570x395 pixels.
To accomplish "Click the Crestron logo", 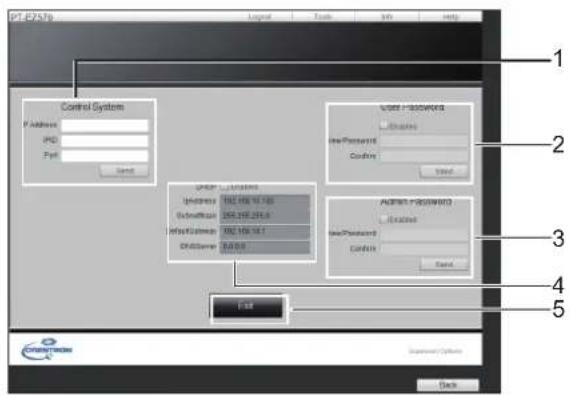I will (x=47, y=349).
